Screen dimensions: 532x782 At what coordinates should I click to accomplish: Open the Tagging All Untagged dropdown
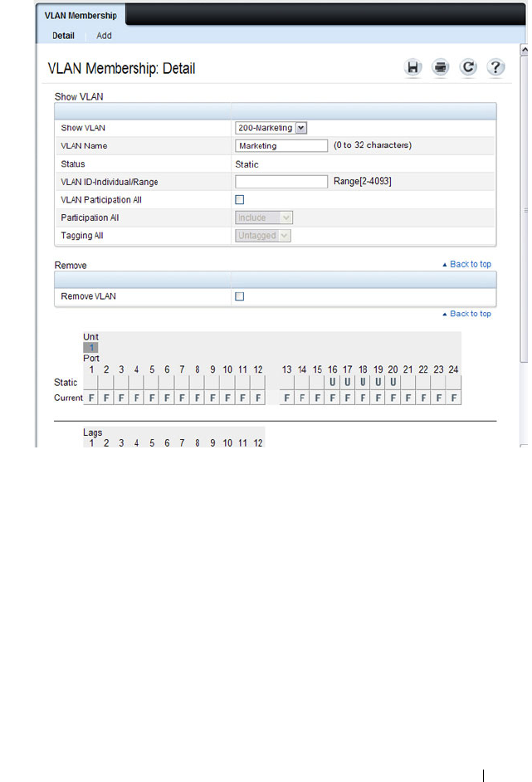coord(263,236)
